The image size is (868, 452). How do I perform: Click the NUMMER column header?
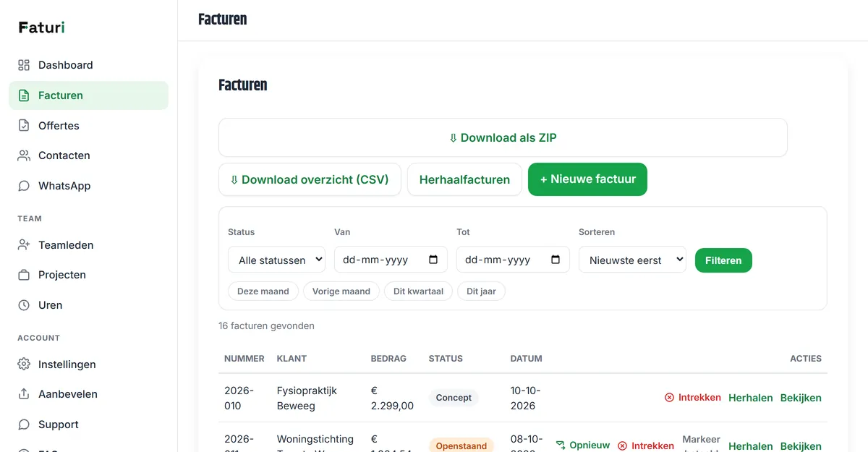pyautogui.click(x=244, y=359)
